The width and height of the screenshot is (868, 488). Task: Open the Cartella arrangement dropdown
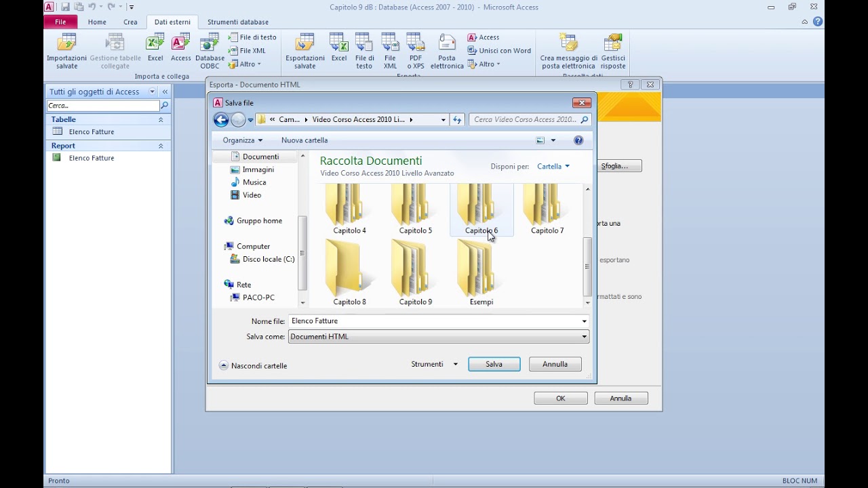coord(553,166)
